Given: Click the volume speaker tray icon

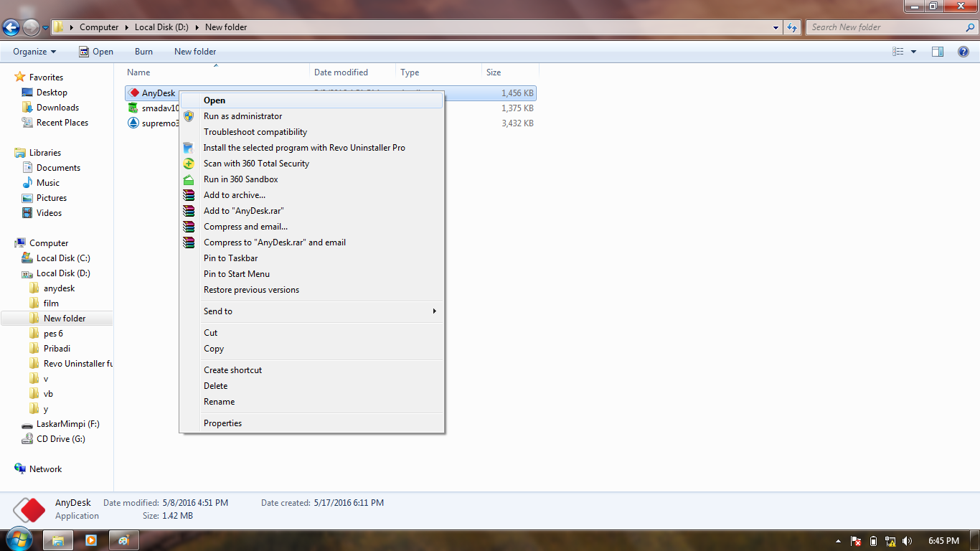Looking at the screenshot, I should click(x=908, y=541).
